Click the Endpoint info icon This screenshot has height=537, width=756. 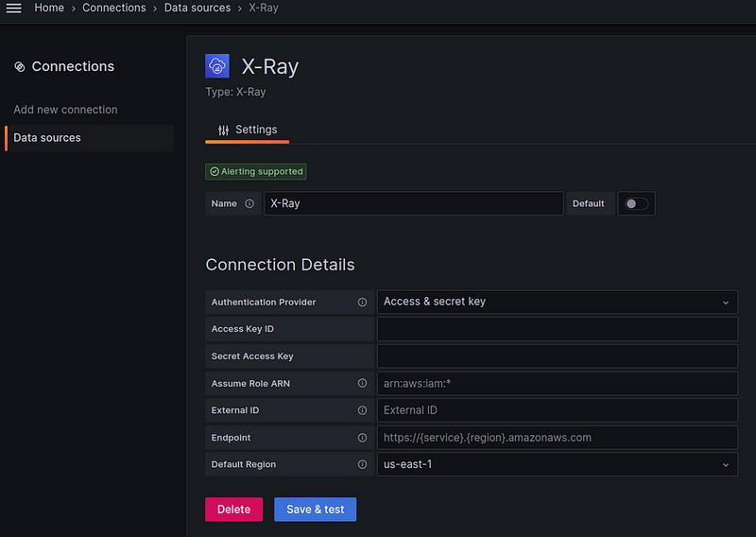point(362,438)
